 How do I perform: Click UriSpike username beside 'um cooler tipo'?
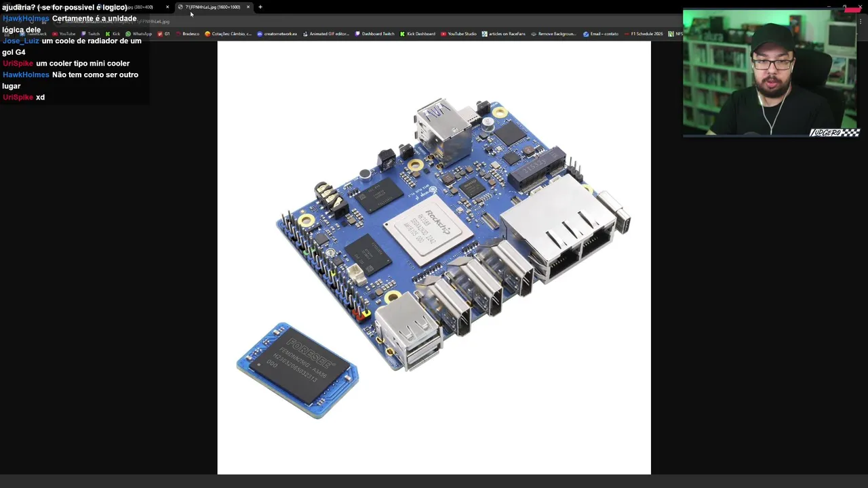tap(18, 64)
